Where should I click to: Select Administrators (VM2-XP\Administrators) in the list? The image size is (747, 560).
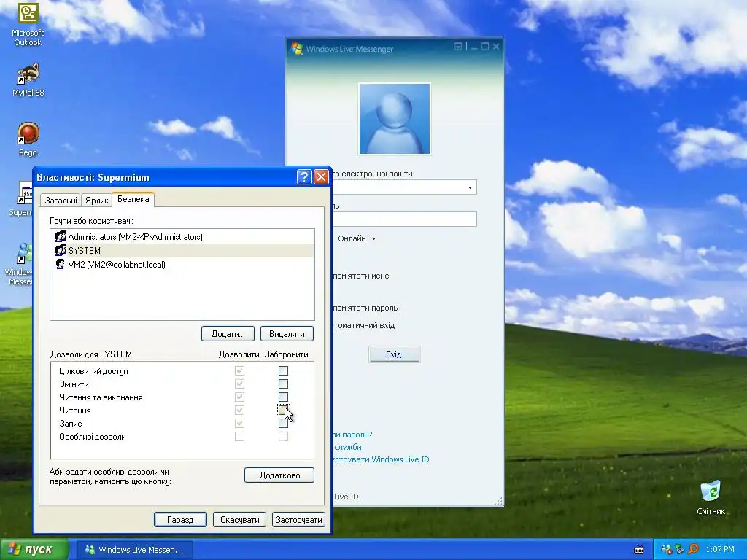click(182, 237)
